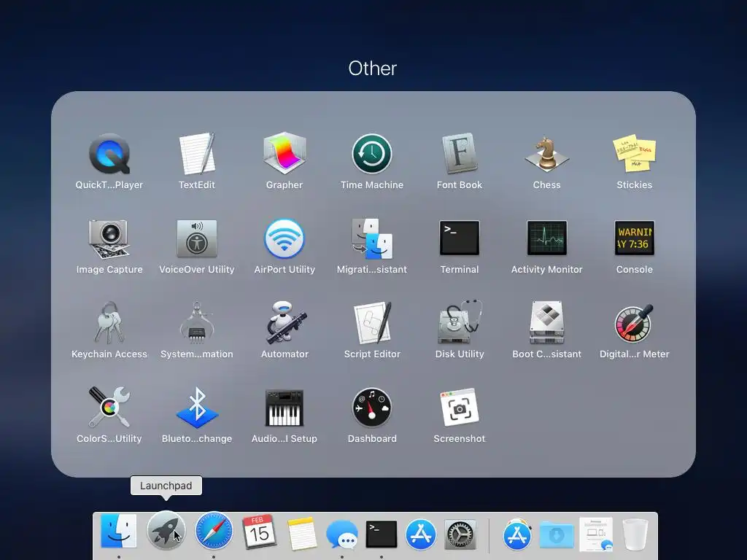Launch TextEdit from the Other folder
The width and height of the screenshot is (747, 560).
[x=197, y=154]
